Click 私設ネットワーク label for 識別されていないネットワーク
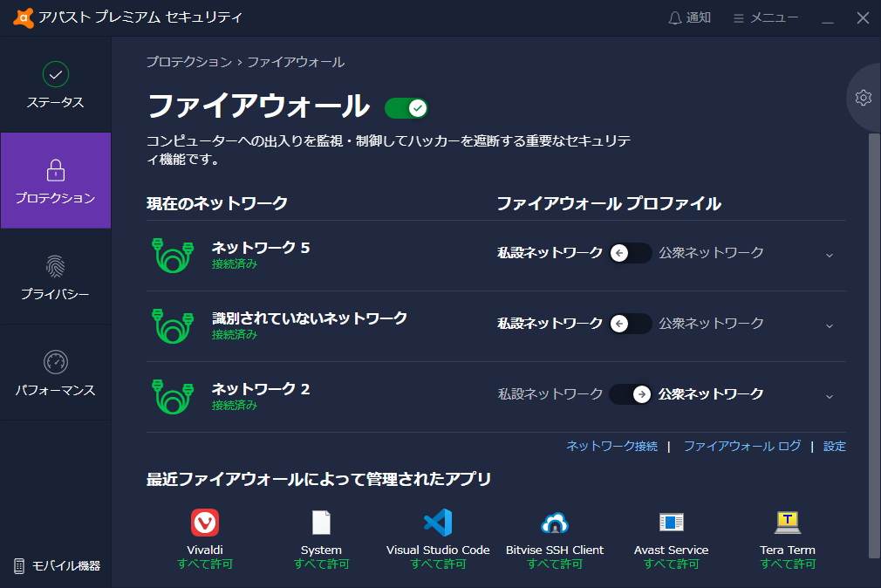This screenshot has width=881, height=588. click(x=550, y=324)
